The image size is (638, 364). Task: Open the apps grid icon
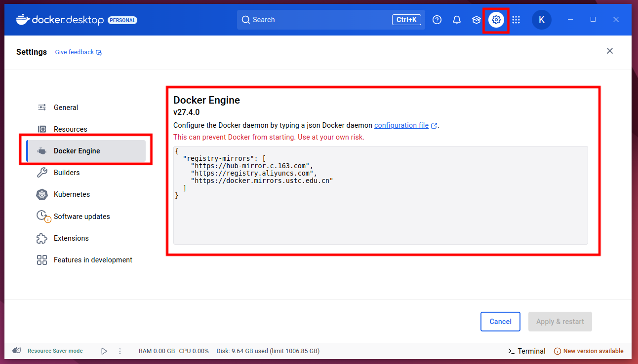point(516,20)
